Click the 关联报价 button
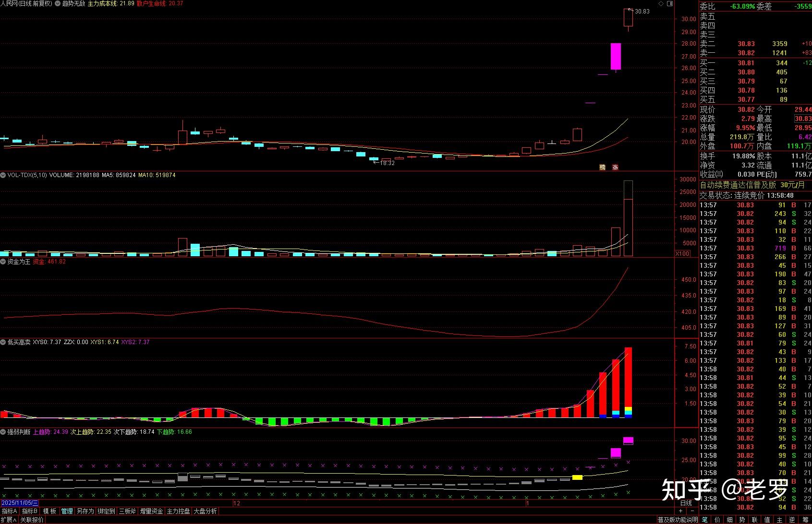Screen dimensions: 812x524 [x=32, y=520]
